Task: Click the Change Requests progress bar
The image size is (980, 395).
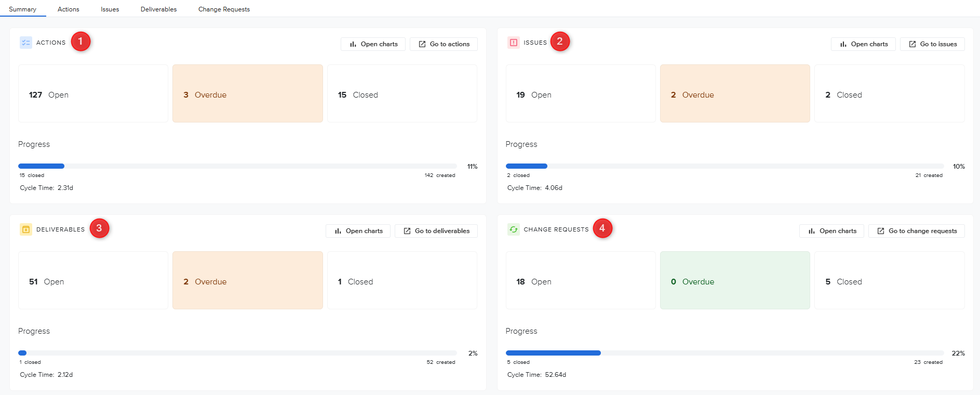Action: pos(724,353)
